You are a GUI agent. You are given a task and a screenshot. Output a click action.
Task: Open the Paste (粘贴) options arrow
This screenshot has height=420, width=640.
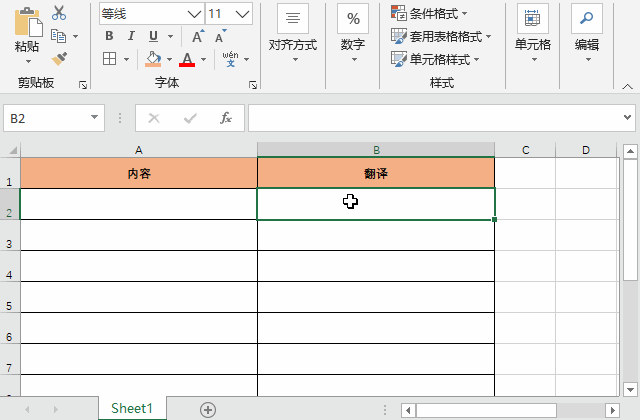point(28,62)
